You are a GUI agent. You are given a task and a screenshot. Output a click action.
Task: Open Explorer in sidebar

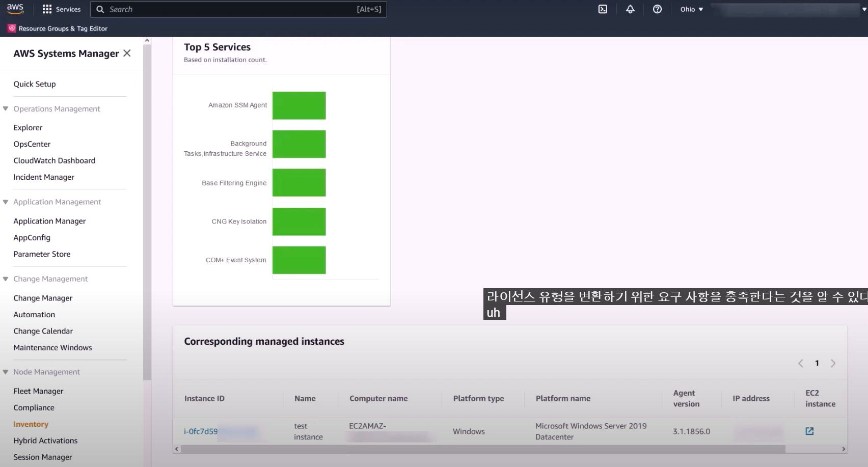point(28,127)
